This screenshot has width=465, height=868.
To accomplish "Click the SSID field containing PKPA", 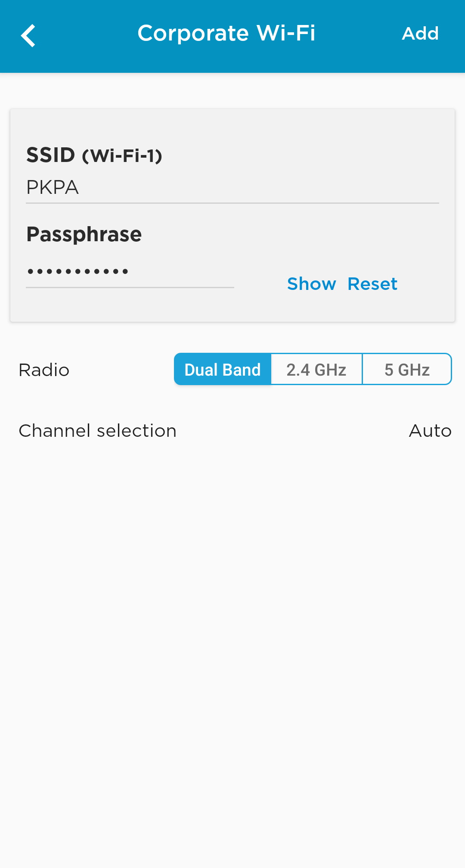I will pyautogui.click(x=232, y=187).
